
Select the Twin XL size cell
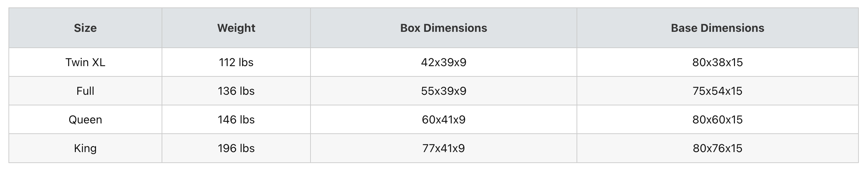tap(85, 62)
